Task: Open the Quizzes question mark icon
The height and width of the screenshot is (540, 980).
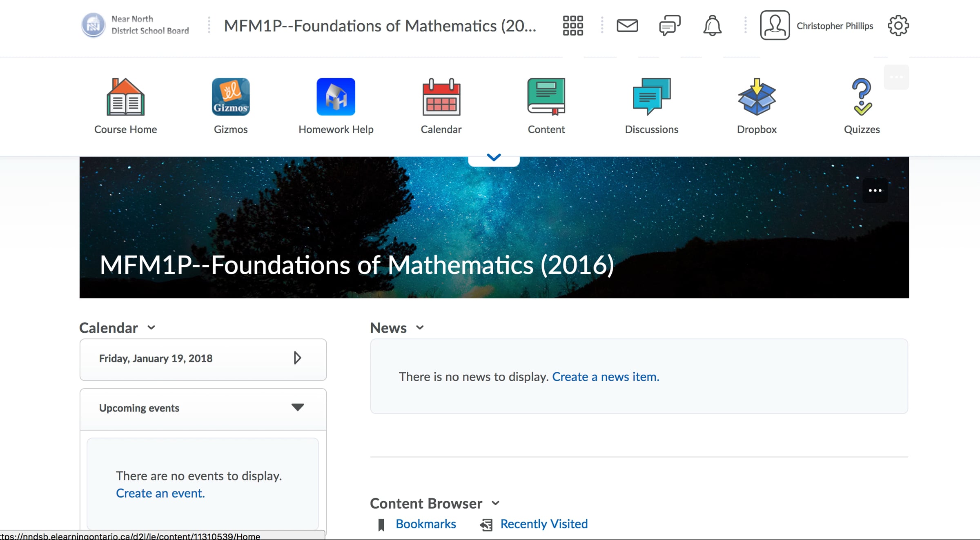Action: [x=862, y=97]
